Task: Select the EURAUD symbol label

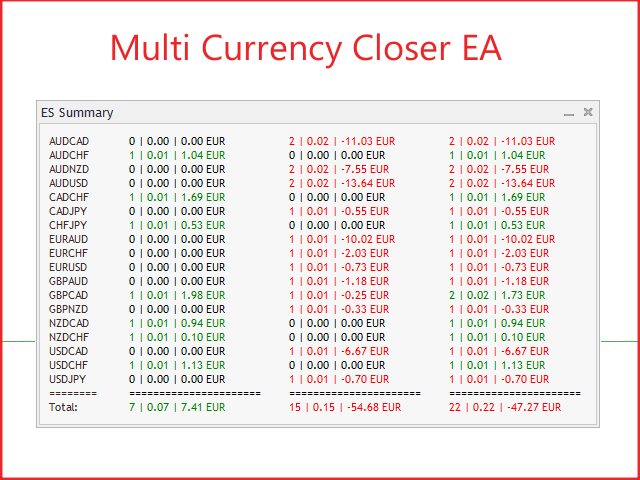Action: (69, 239)
